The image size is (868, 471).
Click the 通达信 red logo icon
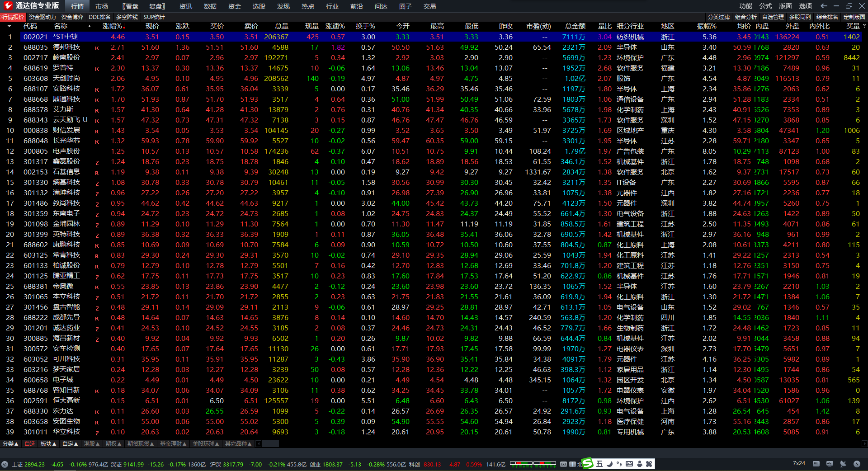coord(8,5)
